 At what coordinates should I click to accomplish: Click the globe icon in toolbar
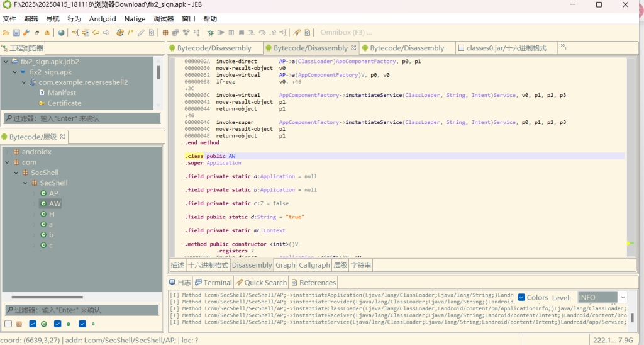pyautogui.click(x=62, y=33)
